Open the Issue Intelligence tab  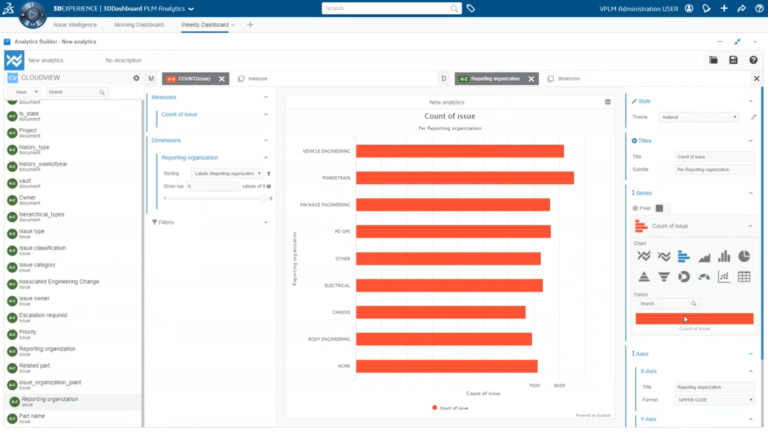(x=75, y=24)
